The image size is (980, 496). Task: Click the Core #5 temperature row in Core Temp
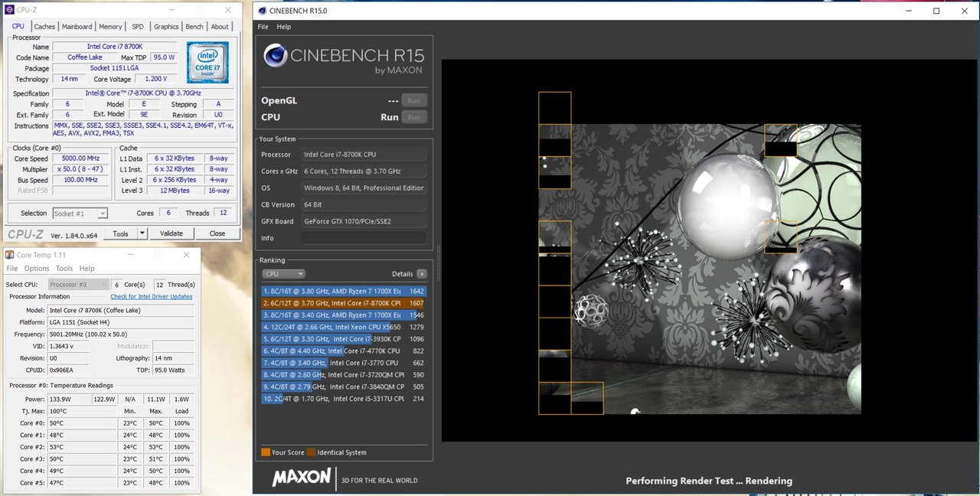(100, 483)
